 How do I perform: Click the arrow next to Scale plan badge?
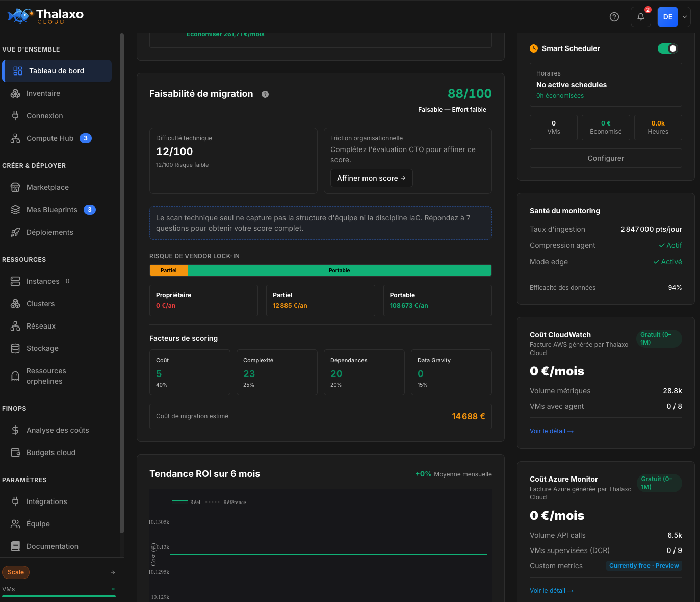tap(113, 572)
